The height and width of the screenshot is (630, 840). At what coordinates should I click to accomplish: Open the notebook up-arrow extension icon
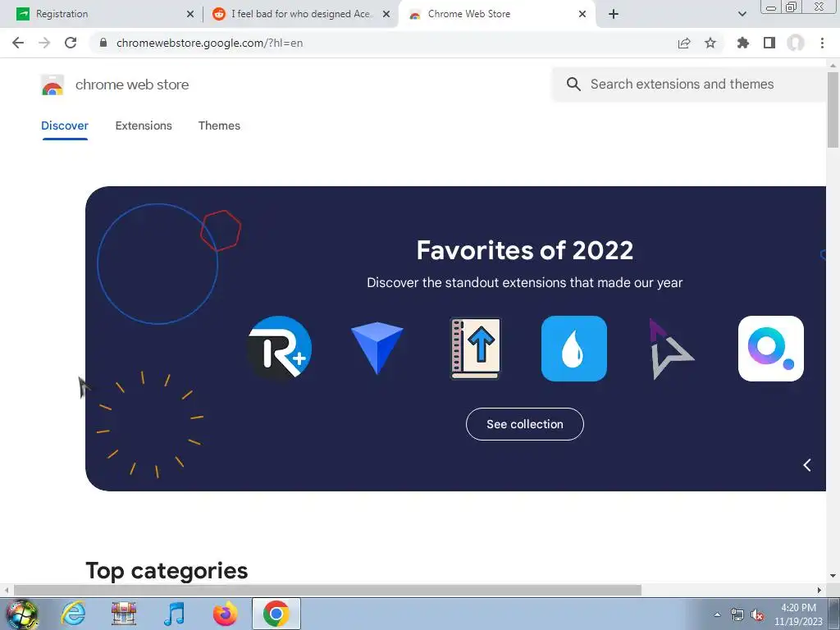pos(476,348)
